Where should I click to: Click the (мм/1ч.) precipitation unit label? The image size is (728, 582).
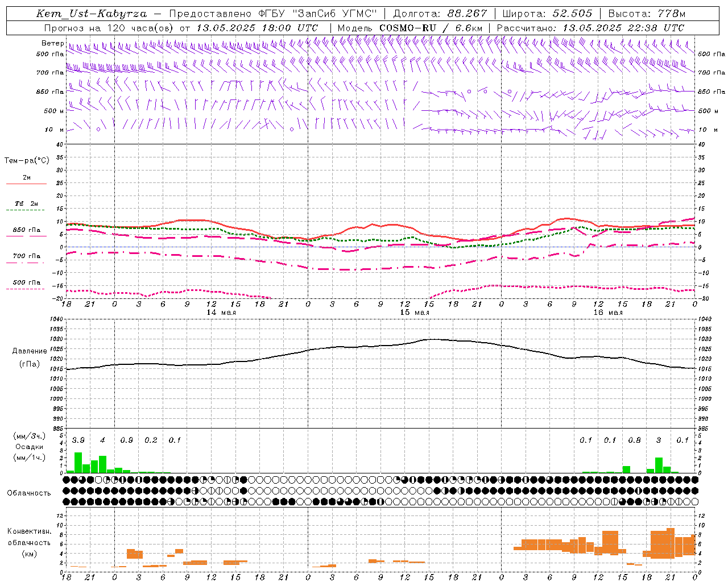point(29,458)
